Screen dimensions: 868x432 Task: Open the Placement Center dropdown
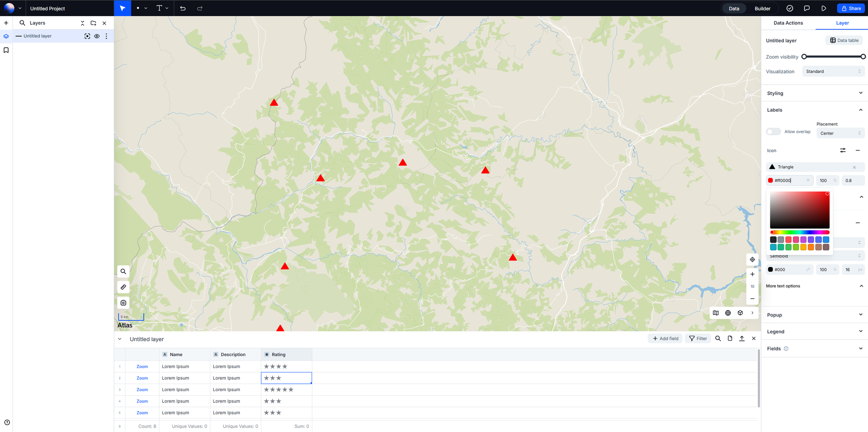(x=840, y=133)
